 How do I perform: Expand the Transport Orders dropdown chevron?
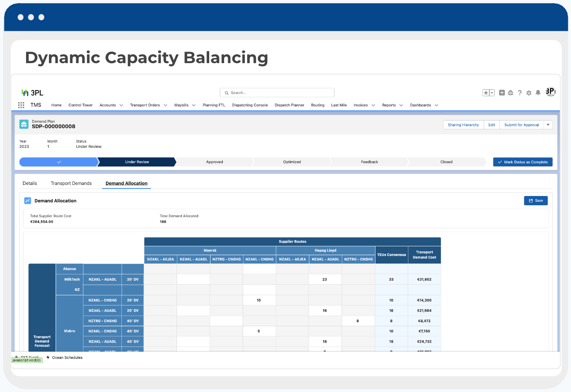pos(165,105)
